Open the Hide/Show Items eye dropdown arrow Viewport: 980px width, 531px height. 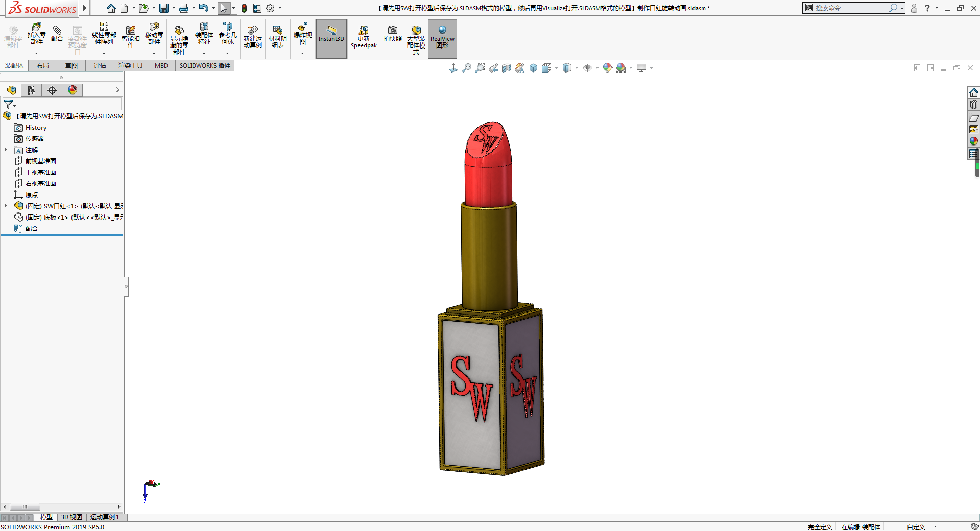[x=597, y=68]
